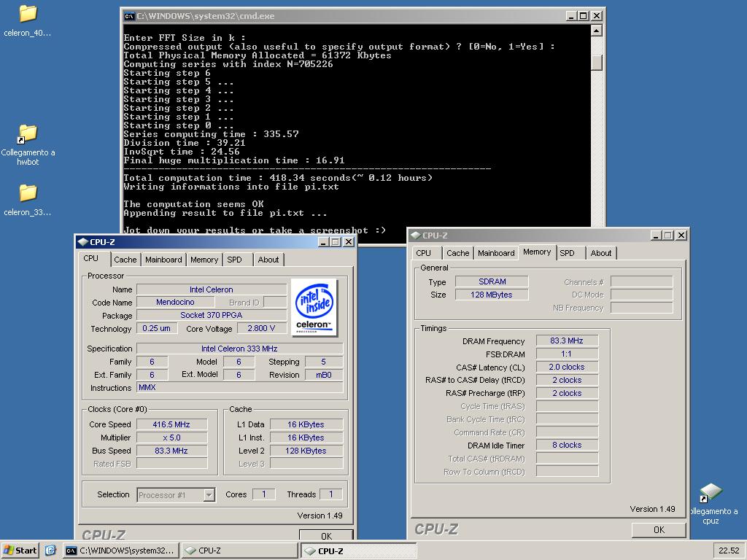Click the cmd window scrollbar thumb
The width and height of the screenshot is (747, 560).
point(597,63)
